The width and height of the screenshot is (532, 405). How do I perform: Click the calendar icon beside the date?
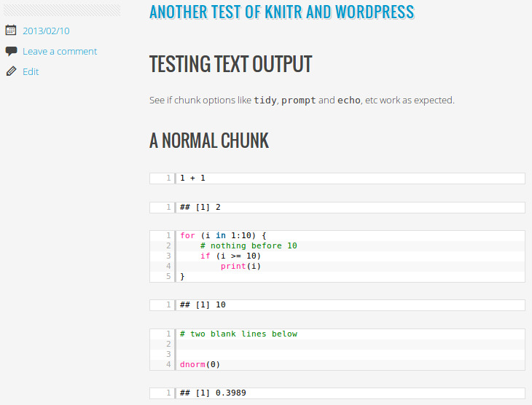(11, 30)
